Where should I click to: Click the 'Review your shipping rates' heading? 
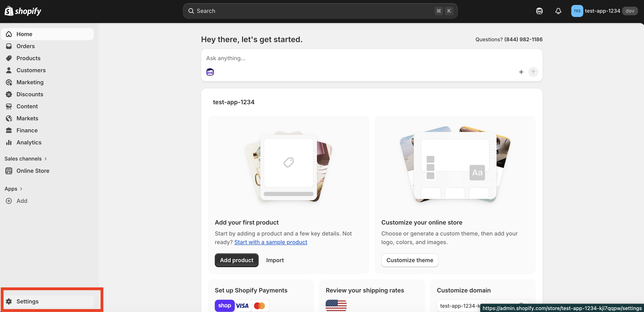click(x=365, y=290)
